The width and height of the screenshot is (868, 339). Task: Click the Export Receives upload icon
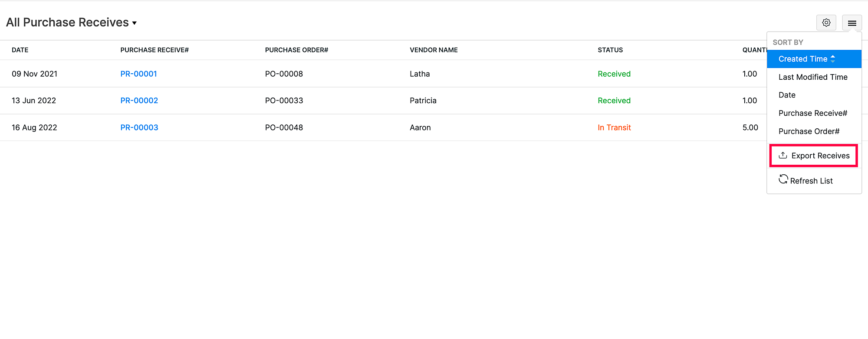[783, 155]
